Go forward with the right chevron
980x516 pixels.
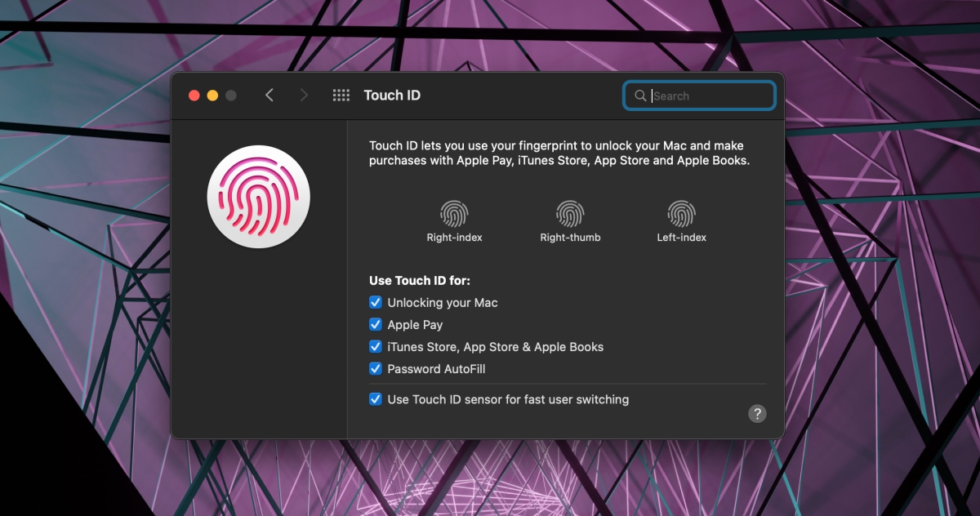coord(304,96)
